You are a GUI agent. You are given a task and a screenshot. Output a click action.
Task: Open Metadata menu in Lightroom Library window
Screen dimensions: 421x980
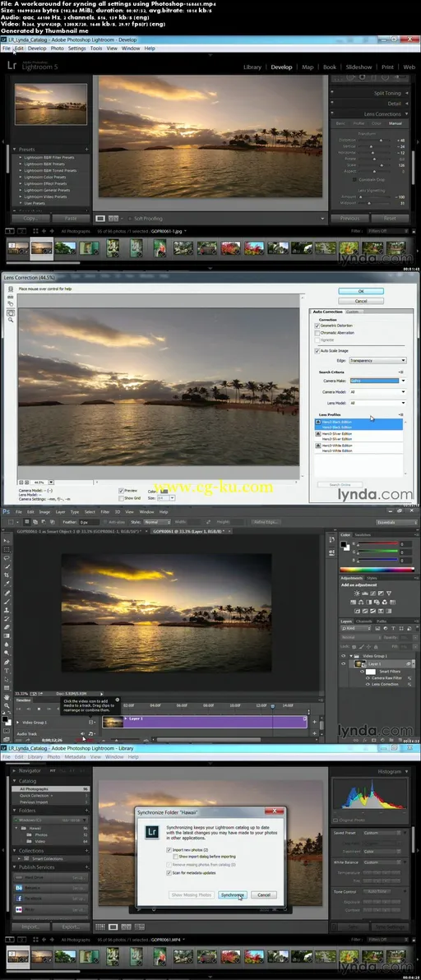(74, 757)
